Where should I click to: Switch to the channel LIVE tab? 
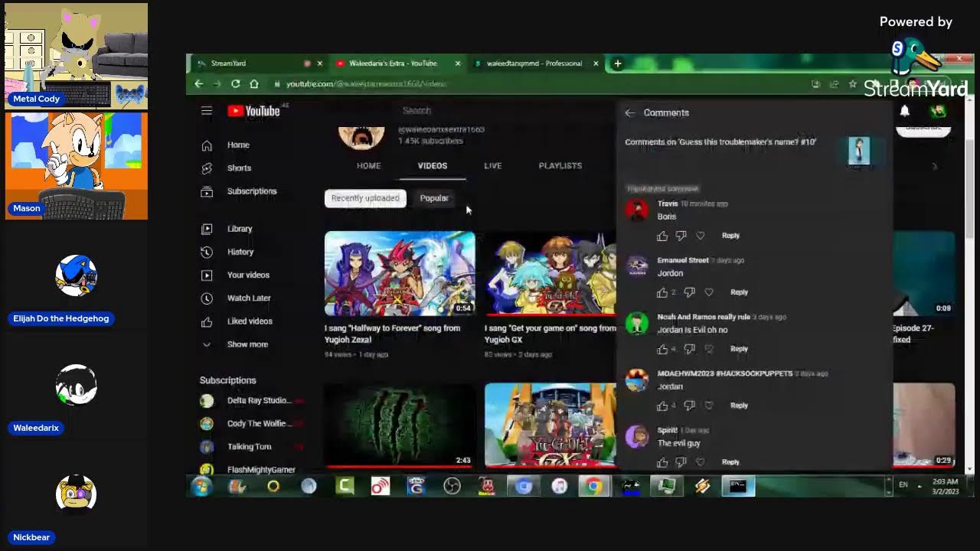point(493,166)
